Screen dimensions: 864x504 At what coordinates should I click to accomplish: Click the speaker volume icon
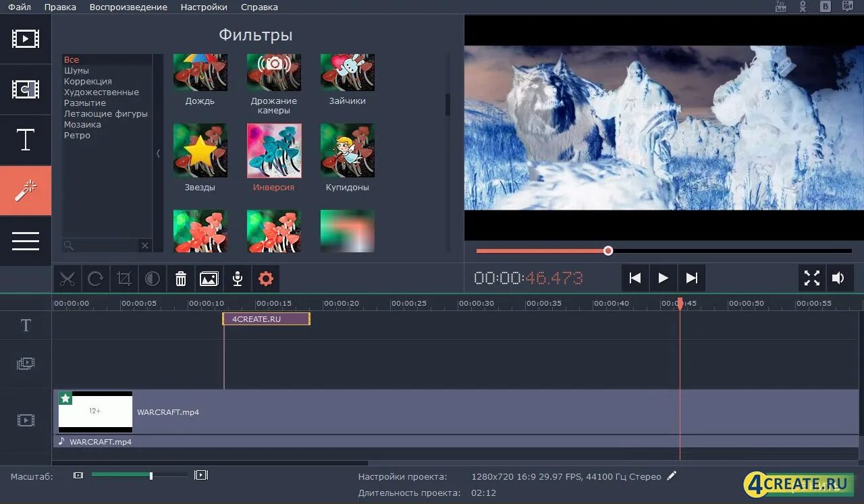839,278
